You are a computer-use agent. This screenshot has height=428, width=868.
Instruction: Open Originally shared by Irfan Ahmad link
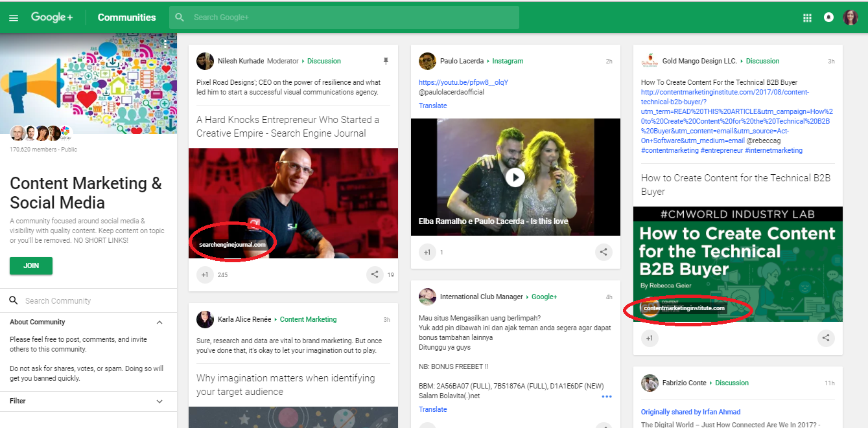pos(690,412)
